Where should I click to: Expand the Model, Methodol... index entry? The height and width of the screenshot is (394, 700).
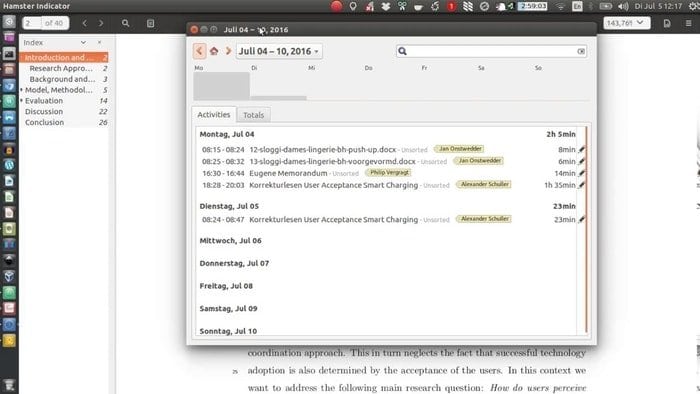pos(21,90)
